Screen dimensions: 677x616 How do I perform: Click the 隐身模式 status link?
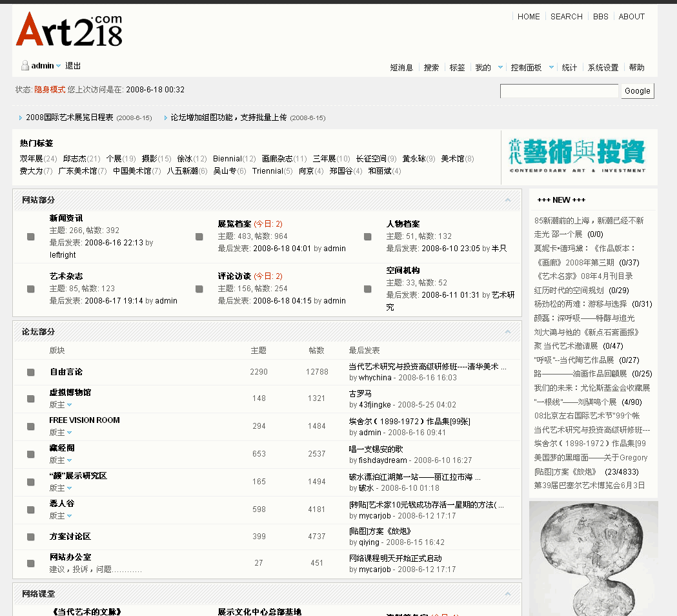[x=50, y=89]
